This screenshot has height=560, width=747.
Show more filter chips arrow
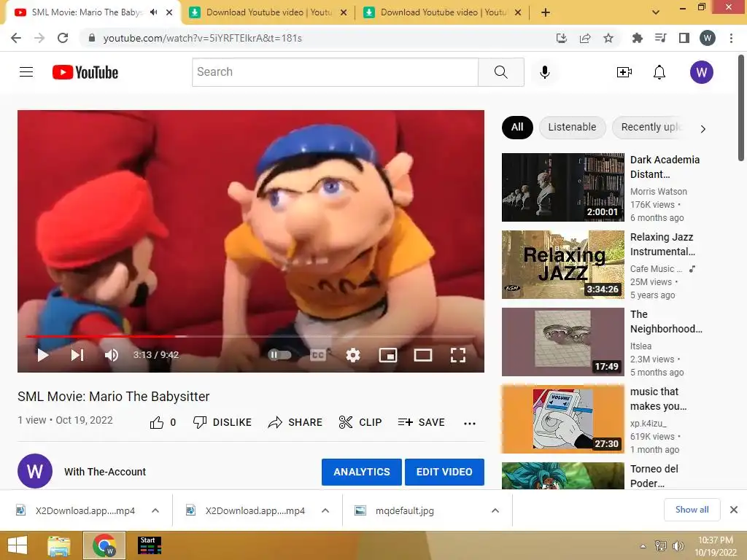coord(703,128)
